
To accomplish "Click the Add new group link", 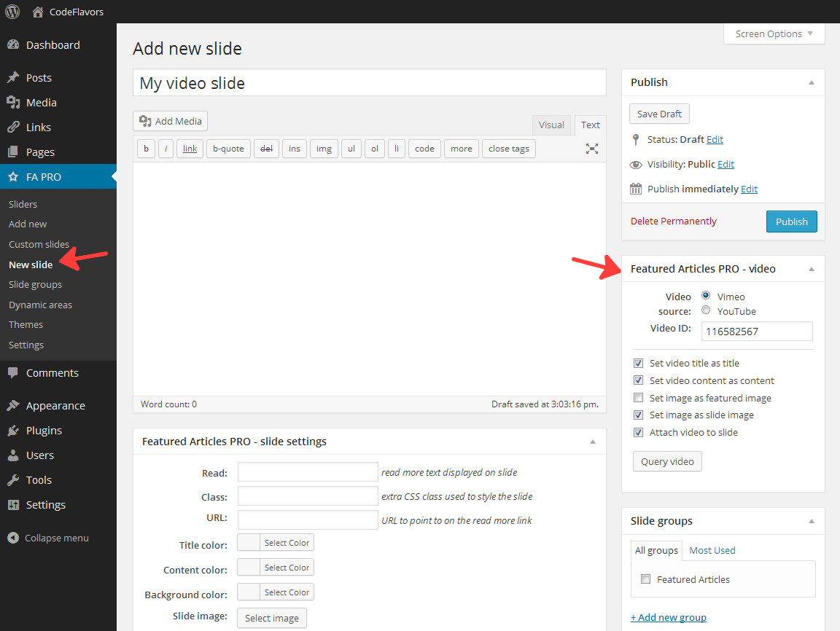I will click(669, 617).
